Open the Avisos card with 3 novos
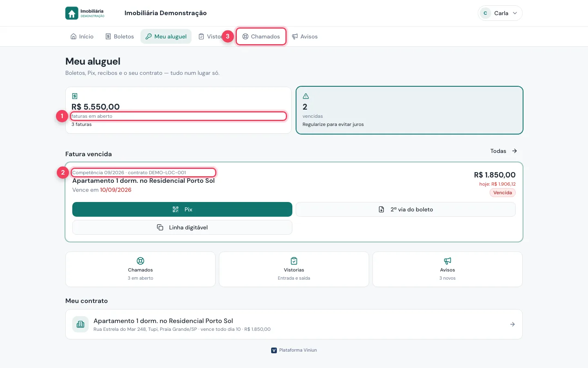This screenshot has height=368, width=588. pos(448,269)
